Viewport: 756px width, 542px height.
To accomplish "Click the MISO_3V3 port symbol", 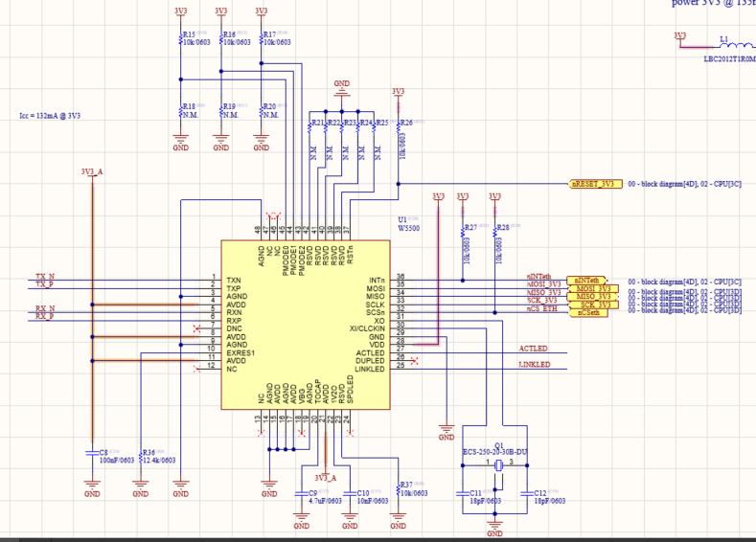I will [592, 296].
